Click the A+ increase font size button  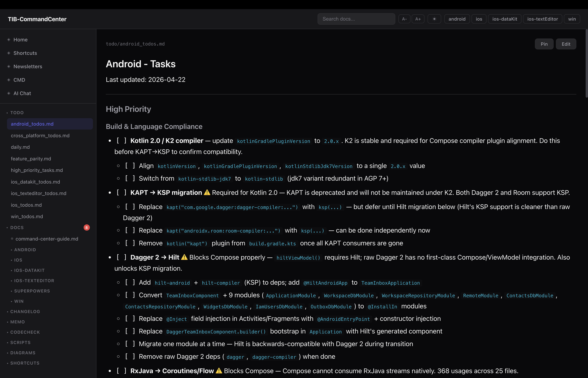coord(418,19)
